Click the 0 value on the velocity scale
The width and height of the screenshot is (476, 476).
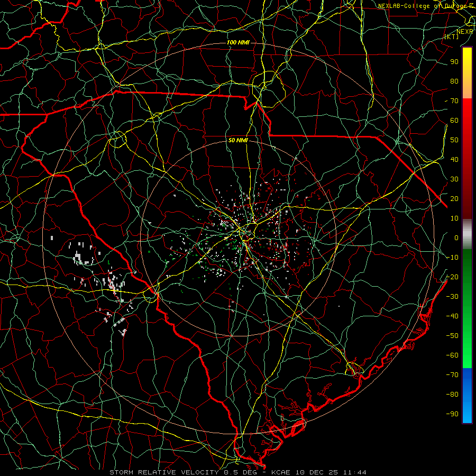pos(456,237)
